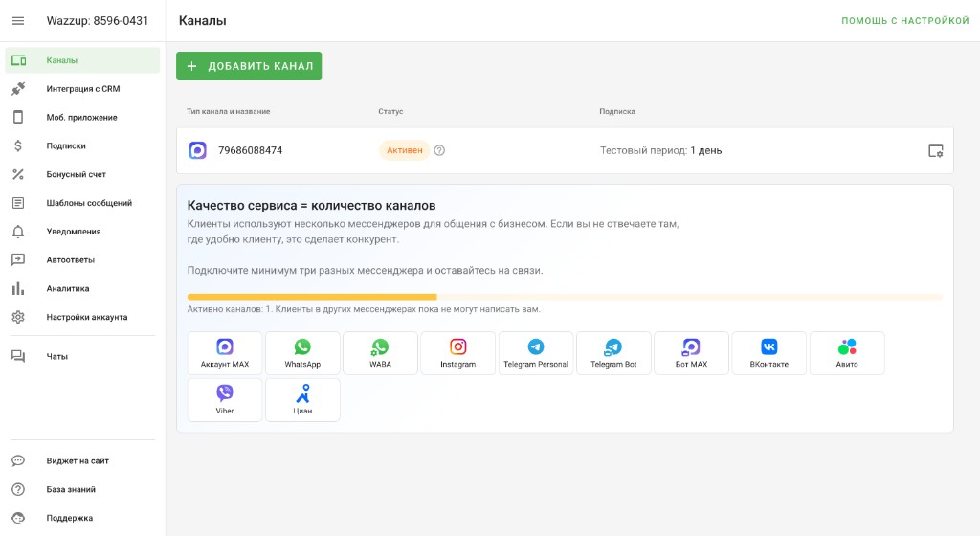Click the Шаблоны сообщений document icon
Screen dimensions: 980x536
pyautogui.click(x=18, y=203)
